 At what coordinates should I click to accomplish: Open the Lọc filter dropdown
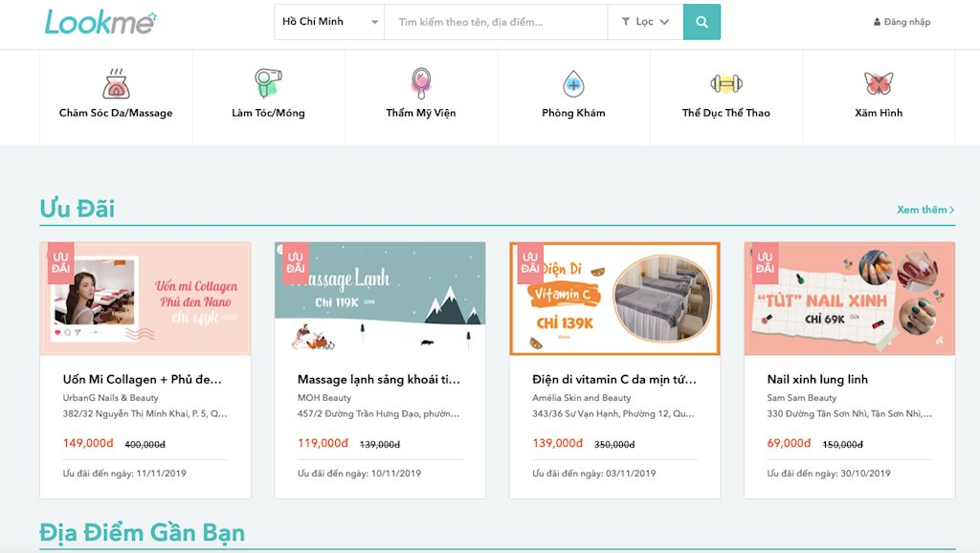tap(645, 22)
